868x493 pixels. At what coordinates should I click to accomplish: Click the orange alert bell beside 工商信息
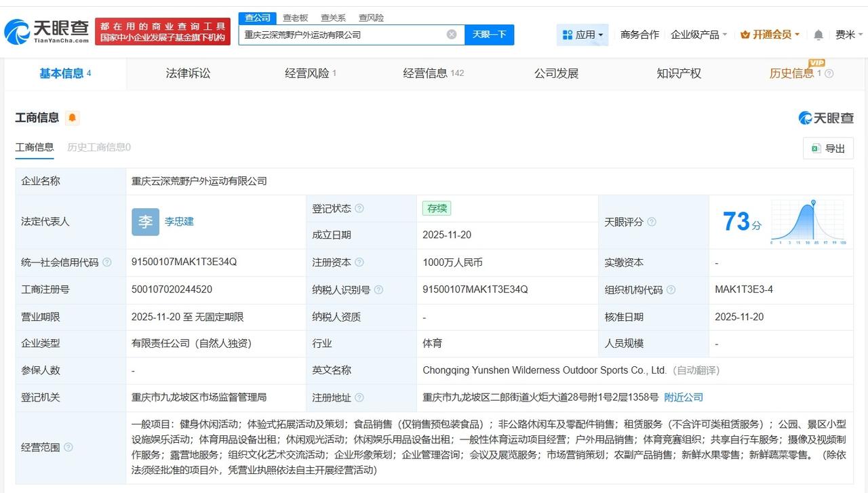point(73,118)
